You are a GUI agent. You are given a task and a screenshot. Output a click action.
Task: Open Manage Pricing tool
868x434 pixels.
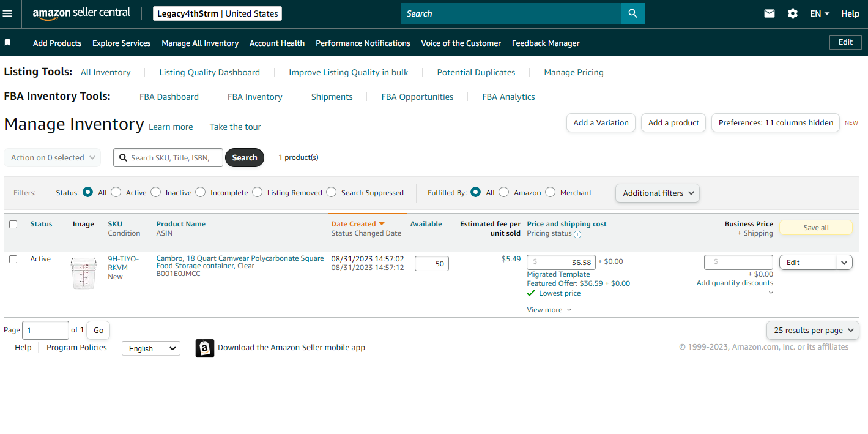[574, 72]
